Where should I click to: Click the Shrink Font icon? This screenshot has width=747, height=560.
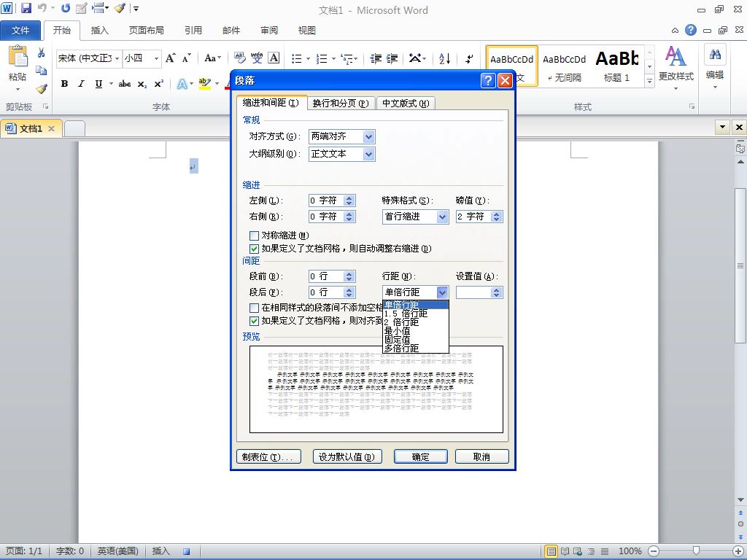187,58
